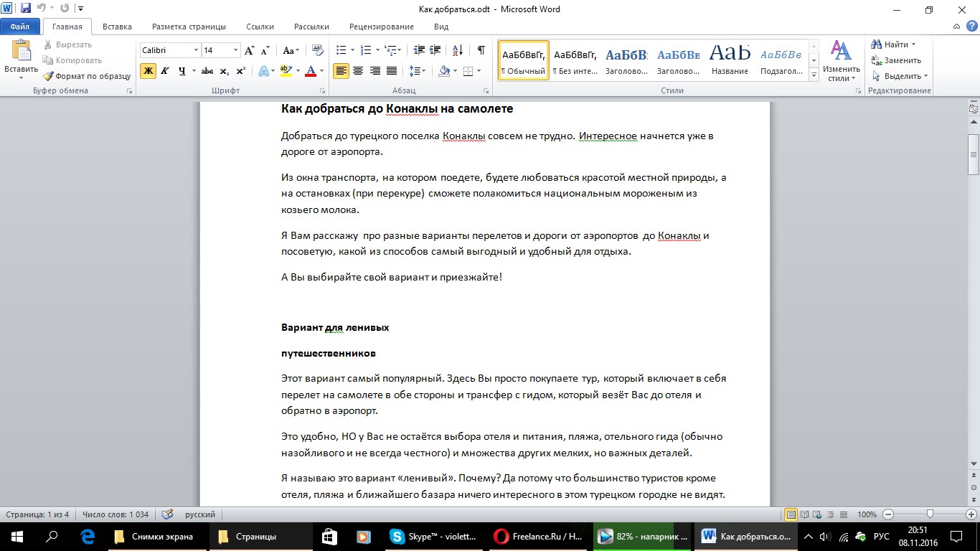The image size is (980, 551).
Task: Start a numbered list
Action: pos(366,50)
